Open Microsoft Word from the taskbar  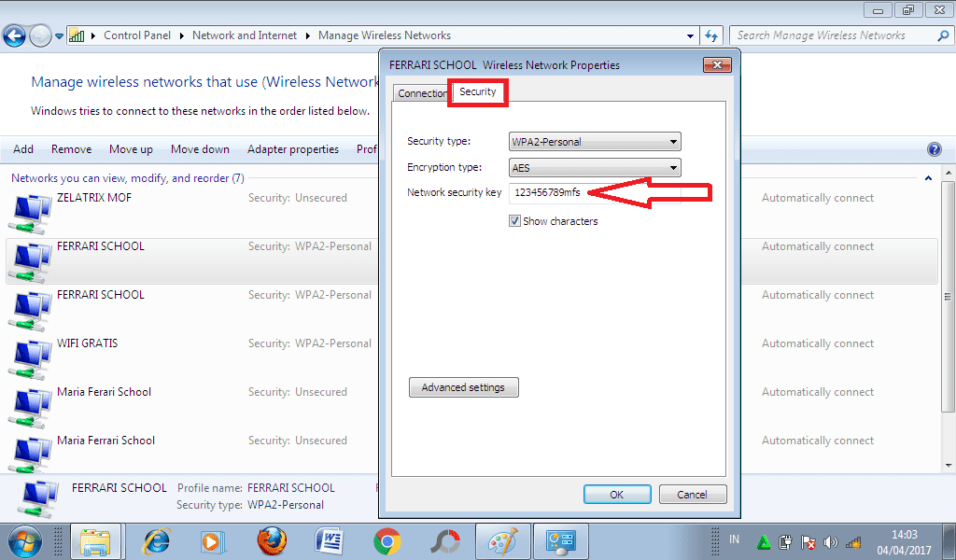[330, 541]
